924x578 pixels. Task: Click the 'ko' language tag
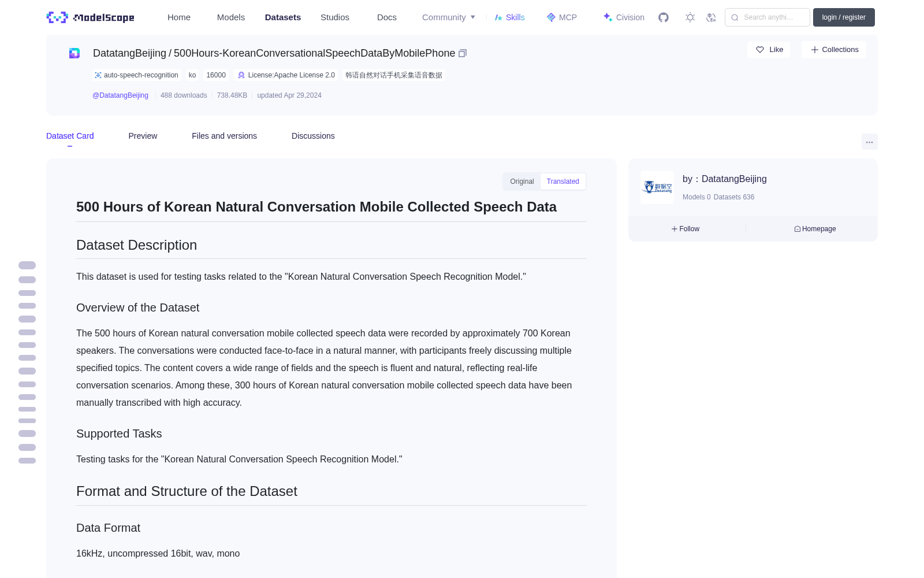pyautogui.click(x=192, y=75)
